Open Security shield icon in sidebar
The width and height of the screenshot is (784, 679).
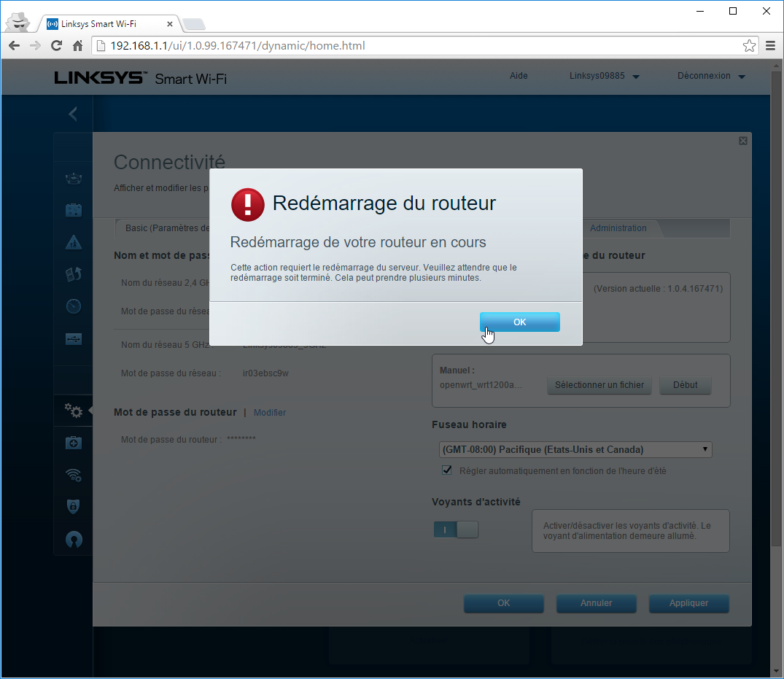pyautogui.click(x=74, y=506)
